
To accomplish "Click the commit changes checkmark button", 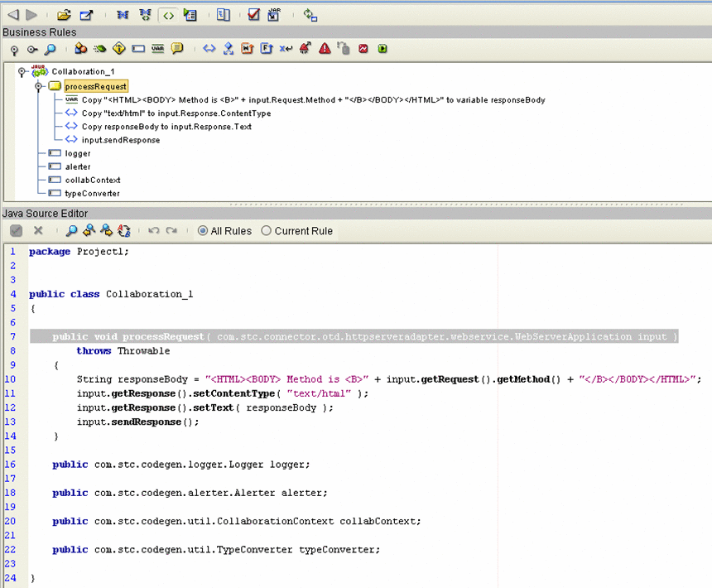I will [x=16, y=231].
